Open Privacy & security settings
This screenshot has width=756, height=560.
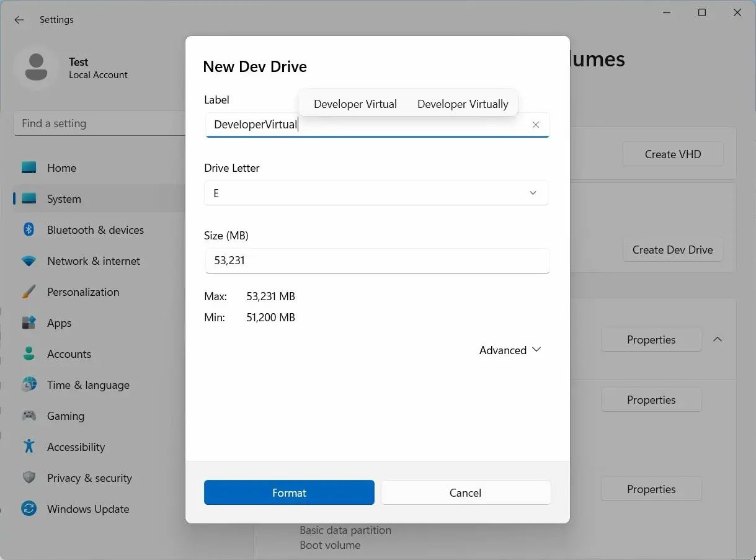click(x=89, y=478)
